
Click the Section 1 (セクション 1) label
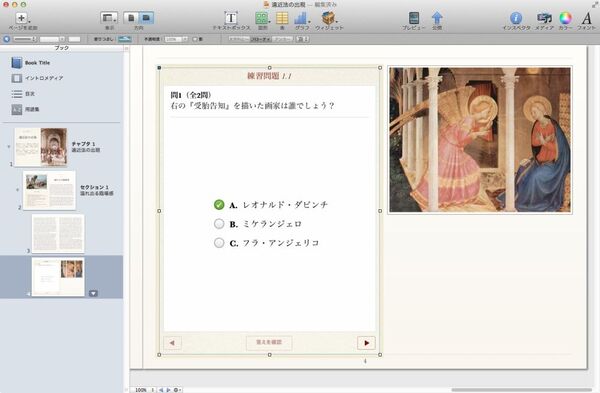click(95, 187)
